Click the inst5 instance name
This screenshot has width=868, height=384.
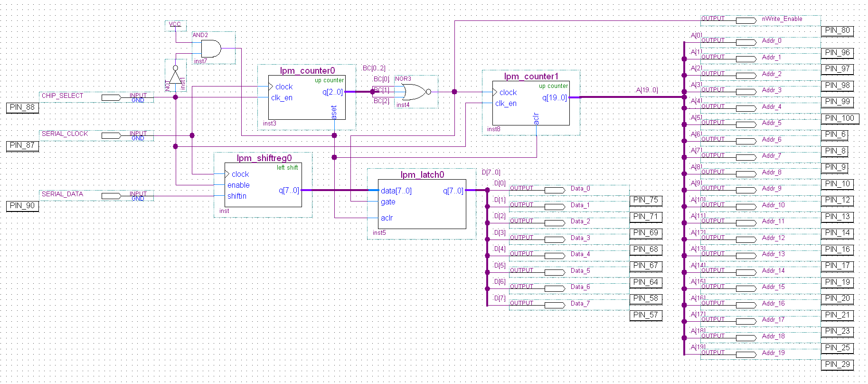tap(379, 233)
